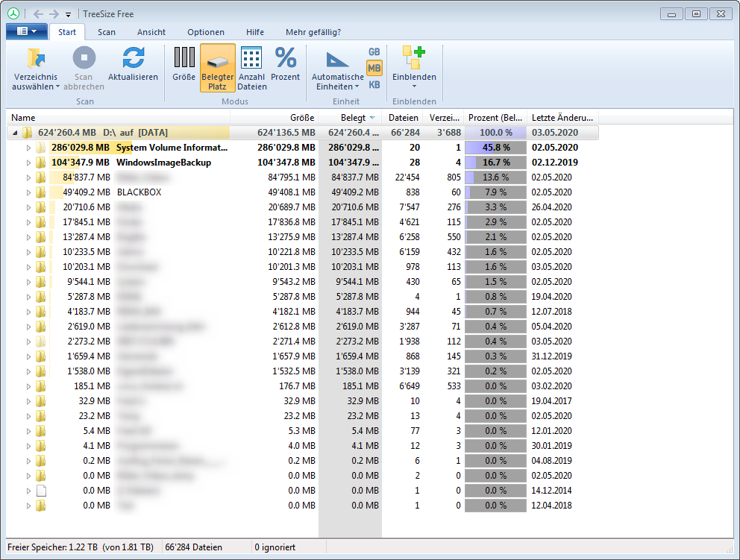Open Automatische Einheiten dropdown
740x560 pixels.
337,69
